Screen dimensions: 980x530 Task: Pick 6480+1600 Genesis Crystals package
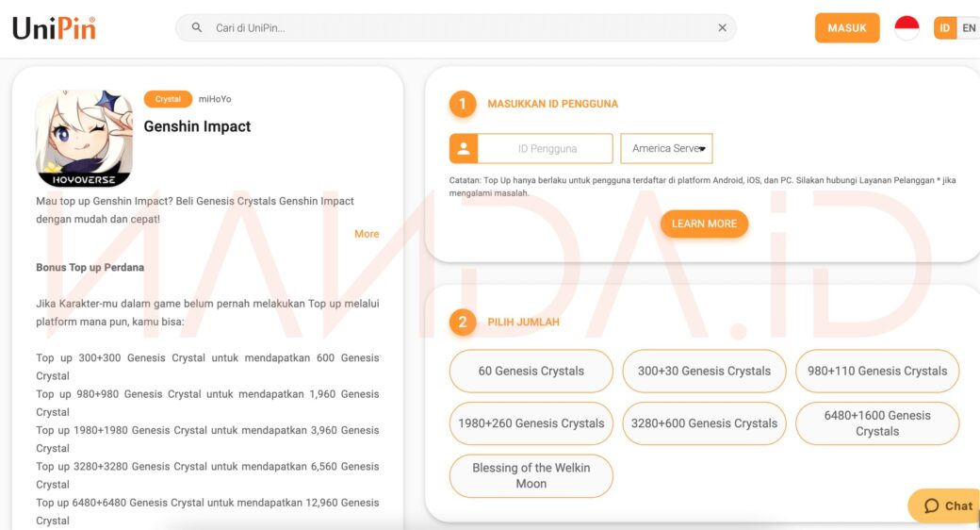click(876, 423)
